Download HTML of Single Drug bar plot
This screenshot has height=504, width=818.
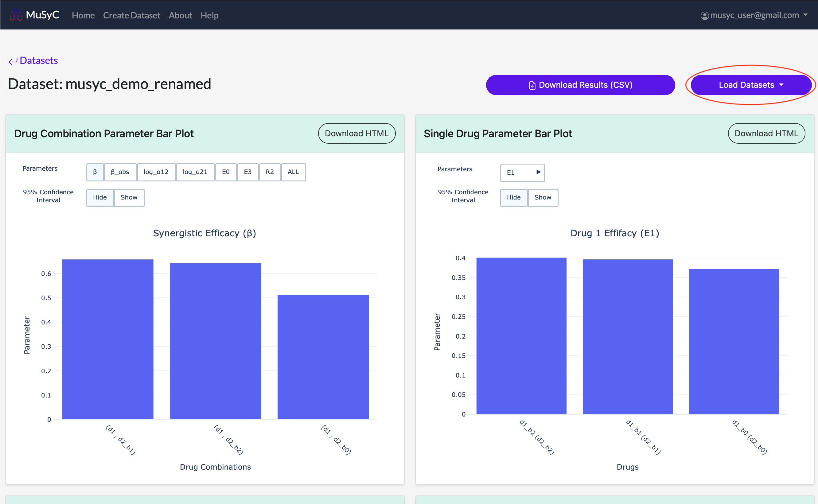pos(766,133)
